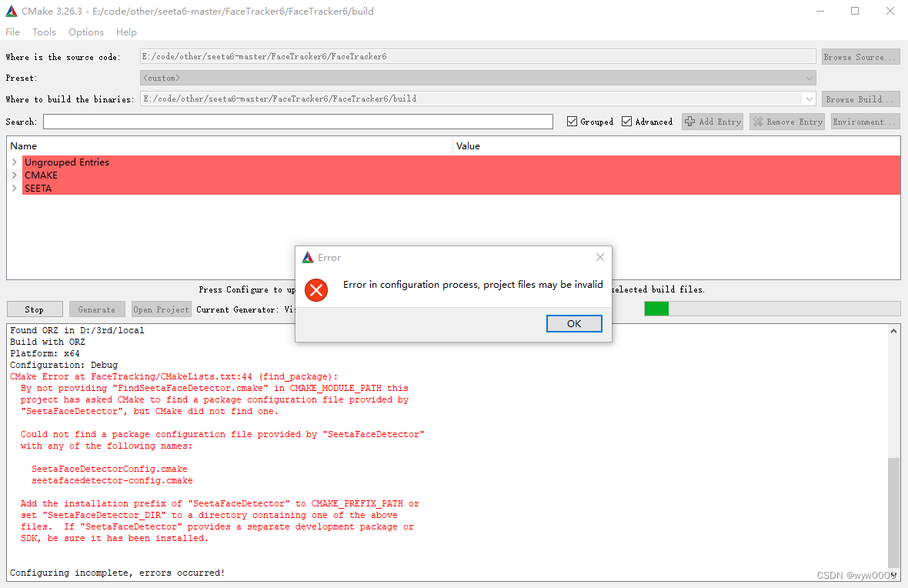Click Browse Source... button
This screenshot has width=908, height=588.
pos(861,57)
